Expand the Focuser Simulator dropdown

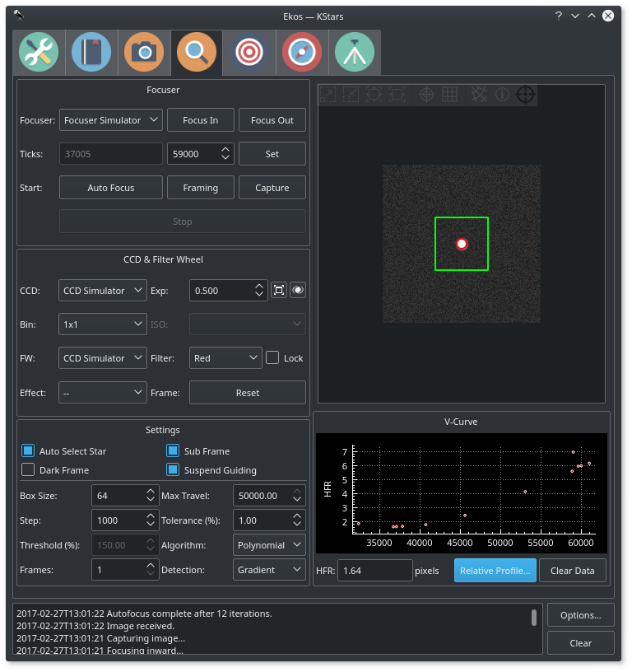pyautogui.click(x=110, y=120)
